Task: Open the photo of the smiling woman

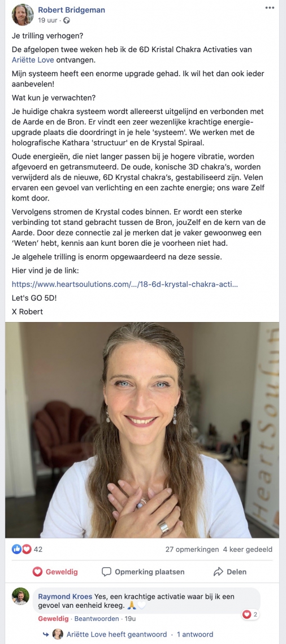Action: click(142, 429)
